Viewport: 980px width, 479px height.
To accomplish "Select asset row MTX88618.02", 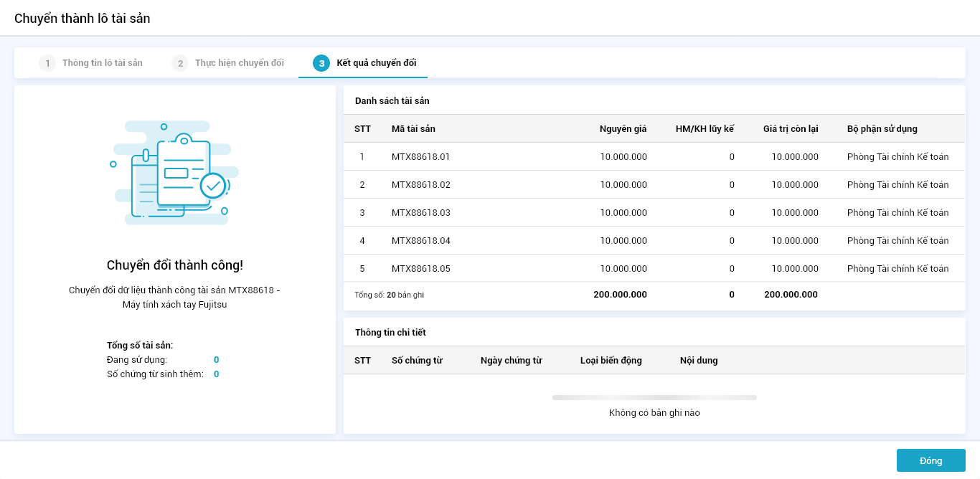I will (420, 184).
